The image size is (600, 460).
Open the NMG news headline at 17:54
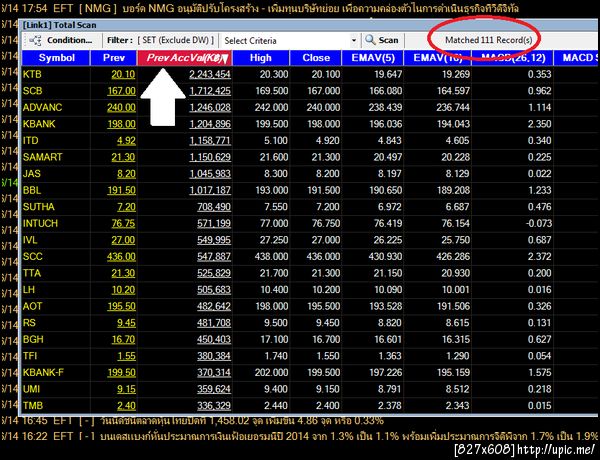[259, 8]
